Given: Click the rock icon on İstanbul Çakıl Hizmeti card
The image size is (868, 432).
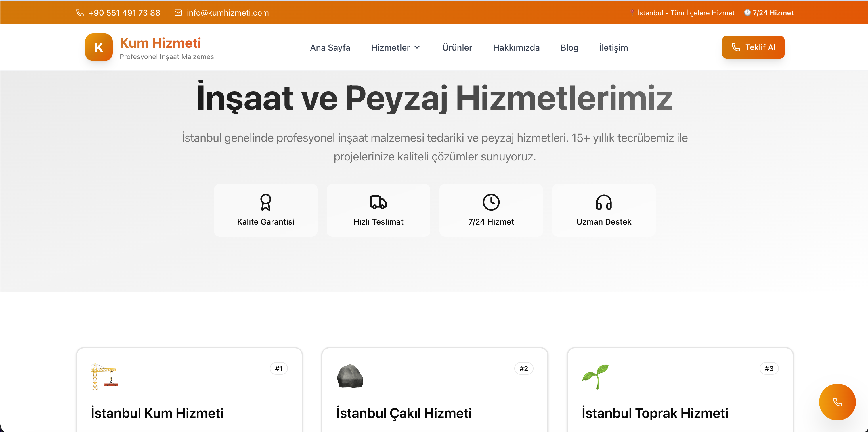Looking at the screenshot, I should point(350,376).
